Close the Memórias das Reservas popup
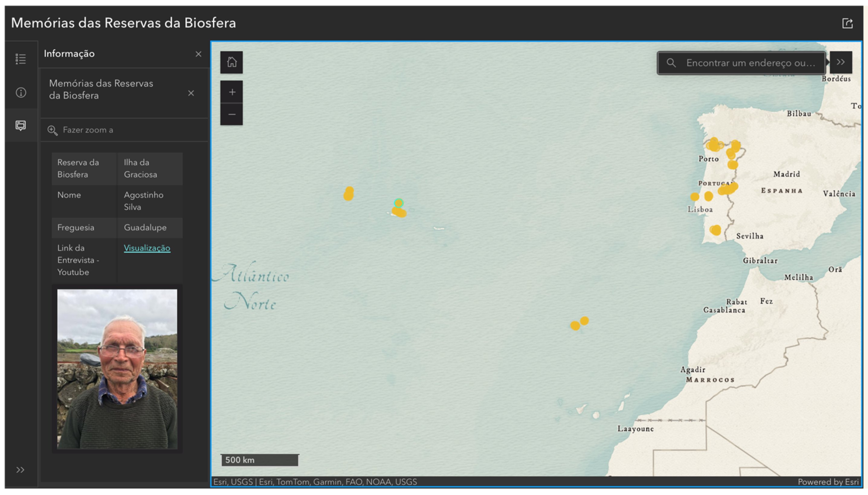The height and width of the screenshot is (495, 868). tap(191, 93)
